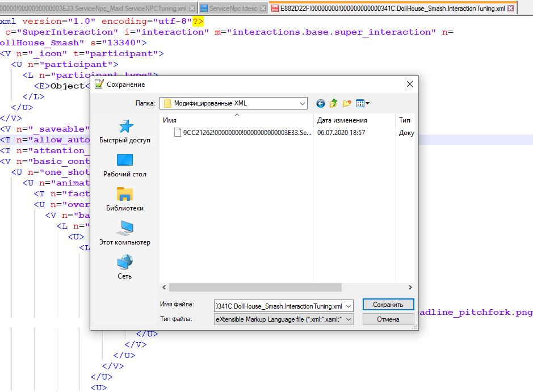The height and width of the screenshot is (392, 533).
Task: Sort files by Дата изменения column
Action: click(342, 120)
